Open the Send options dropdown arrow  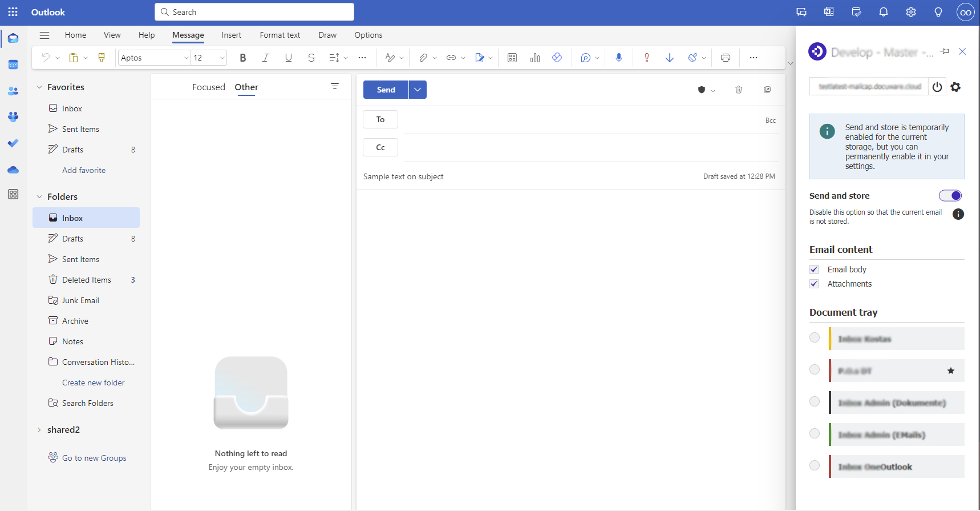pos(418,90)
